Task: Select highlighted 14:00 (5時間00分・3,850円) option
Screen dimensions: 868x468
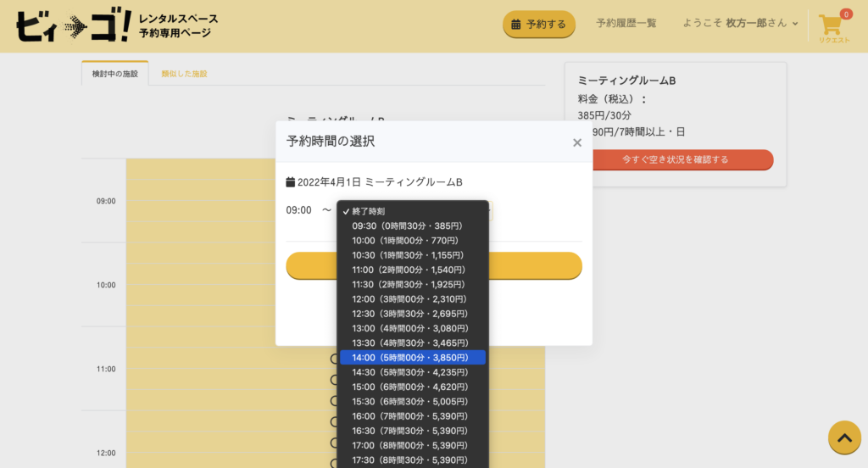Action: coord(410,358)
